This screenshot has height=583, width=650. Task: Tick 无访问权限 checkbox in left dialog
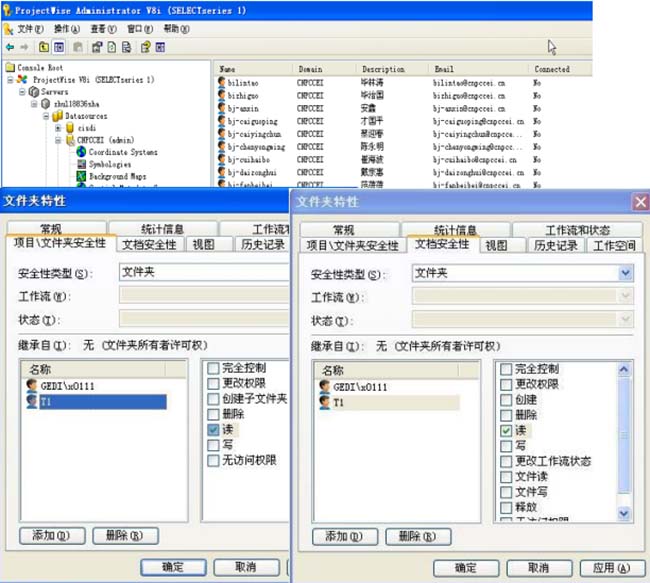click(213, 460)
